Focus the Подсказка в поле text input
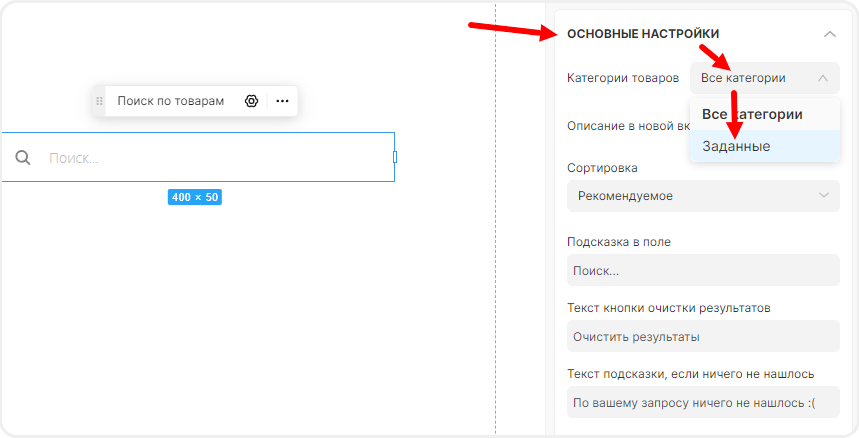The width and height of the screenshot is (859, 438). (x=702, y=270)
